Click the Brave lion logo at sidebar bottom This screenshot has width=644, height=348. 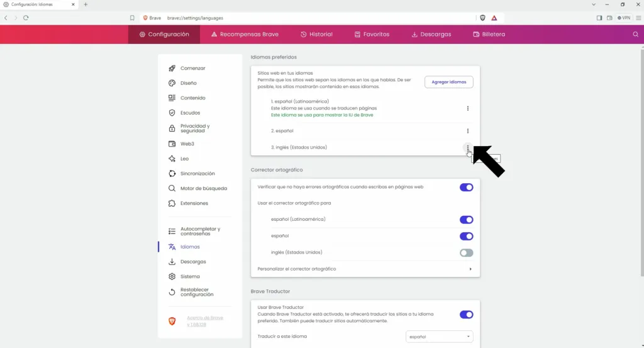pyautogui.click(x=172, y=322)
